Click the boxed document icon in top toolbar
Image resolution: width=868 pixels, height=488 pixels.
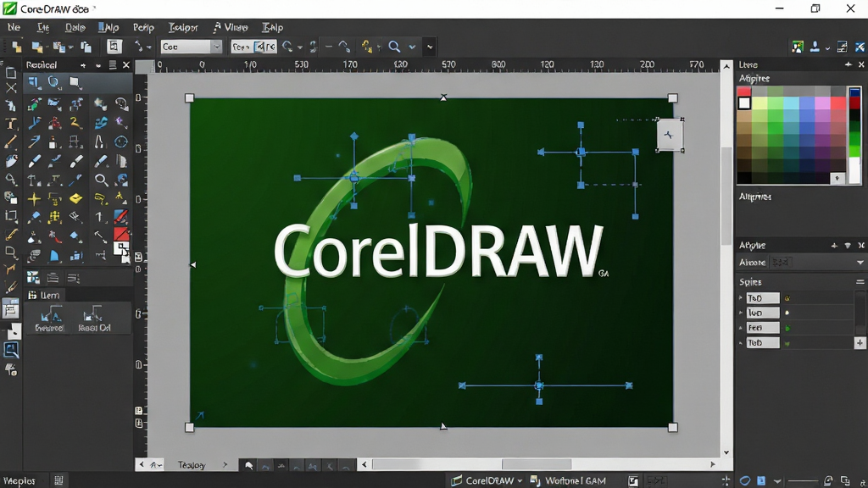(114, 47)
